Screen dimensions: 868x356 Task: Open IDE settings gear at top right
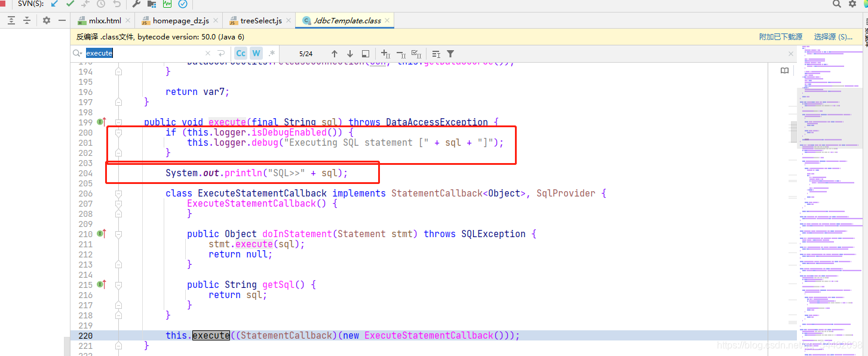(x=852, y=4)
